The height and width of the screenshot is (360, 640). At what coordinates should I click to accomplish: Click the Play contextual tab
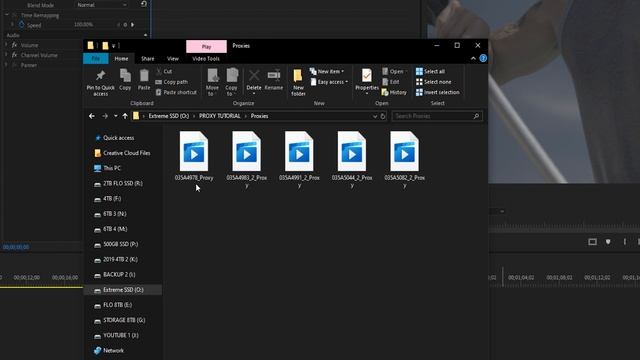pos(207,47)
